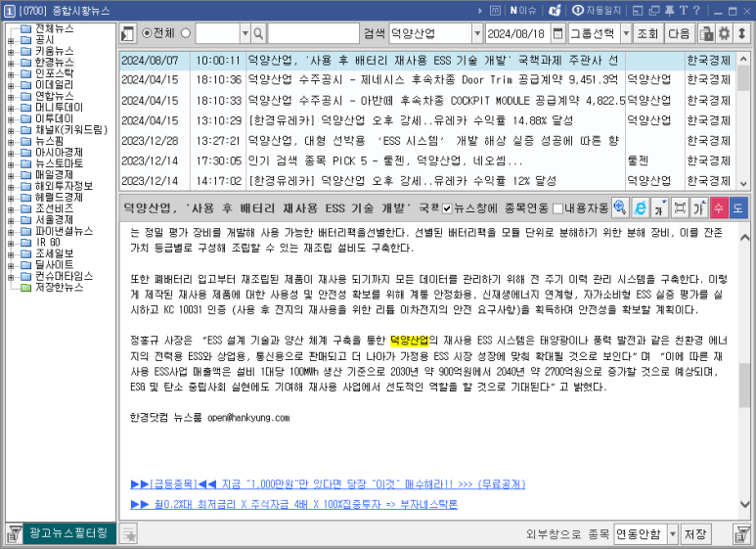Expand the 인포스탁 tree folder
Image resolution: width=756 pixels, height=549 pixels.
tap(11, 74)
